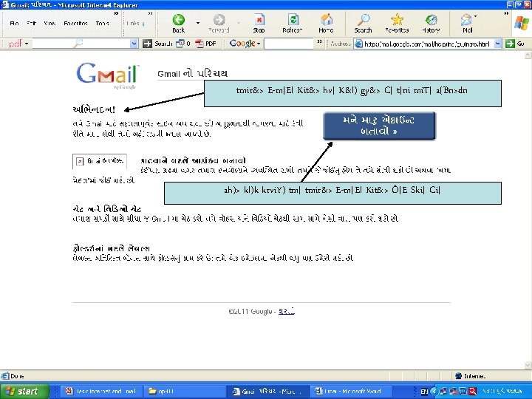Image resolution: width=532 pixels, height=399 pixels.
Task: Click the Forward navigation button
Action: pyautogui.click(x=219, y=23)
